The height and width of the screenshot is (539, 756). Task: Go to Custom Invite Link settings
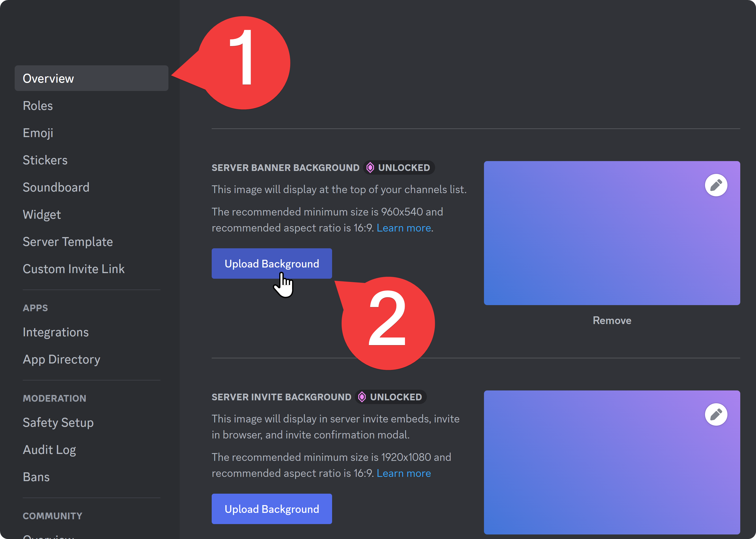click(x=73, y=269)
